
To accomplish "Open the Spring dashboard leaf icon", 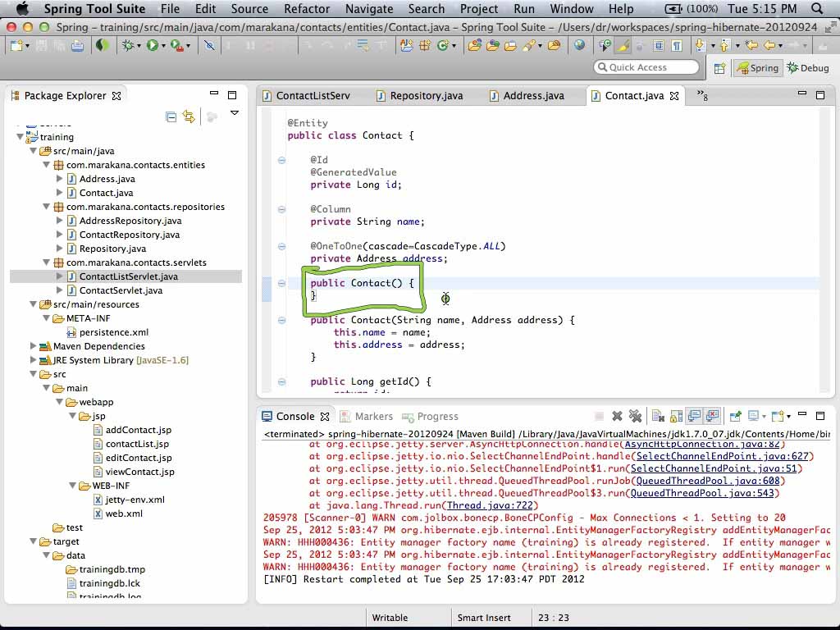I will coord(102,46).
